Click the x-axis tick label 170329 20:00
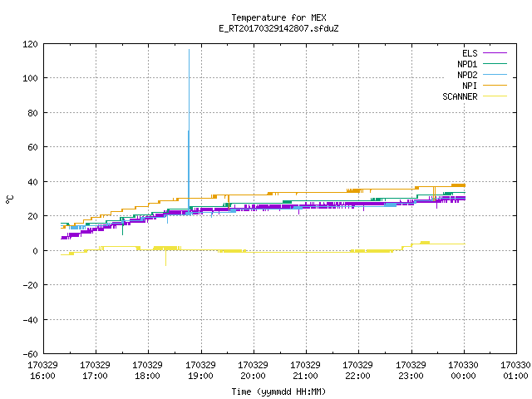 pyautogui.click(x=253, y=371)
